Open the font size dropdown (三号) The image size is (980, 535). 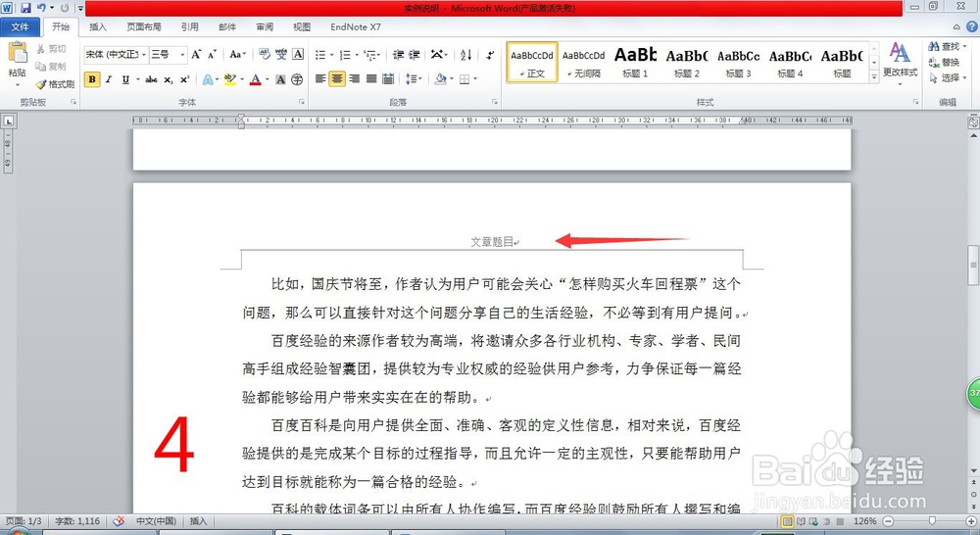pos(182,54)
